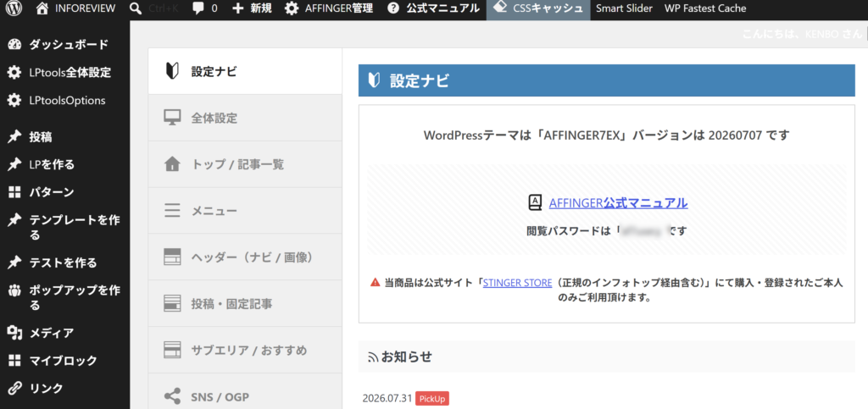868x409 pixels.
Task: Click the layout icon for 投稿・固定記事
Action: tap(173, 303)
